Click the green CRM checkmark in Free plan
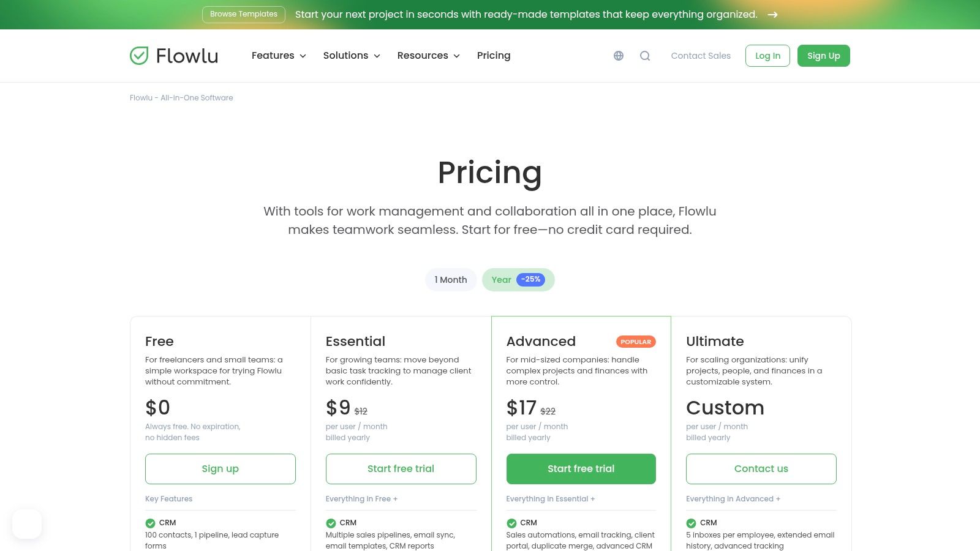The width and height of the screenshot is (980, 551). tap(150, 523)
